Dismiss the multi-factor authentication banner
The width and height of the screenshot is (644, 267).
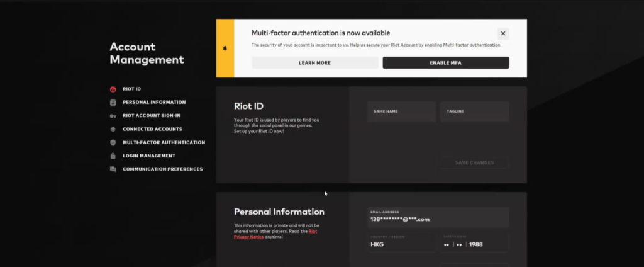502,34
